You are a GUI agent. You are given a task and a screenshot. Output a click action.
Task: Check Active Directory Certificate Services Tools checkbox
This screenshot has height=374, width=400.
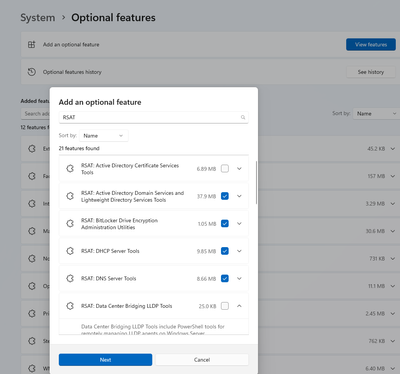click(x=225, y=169)
